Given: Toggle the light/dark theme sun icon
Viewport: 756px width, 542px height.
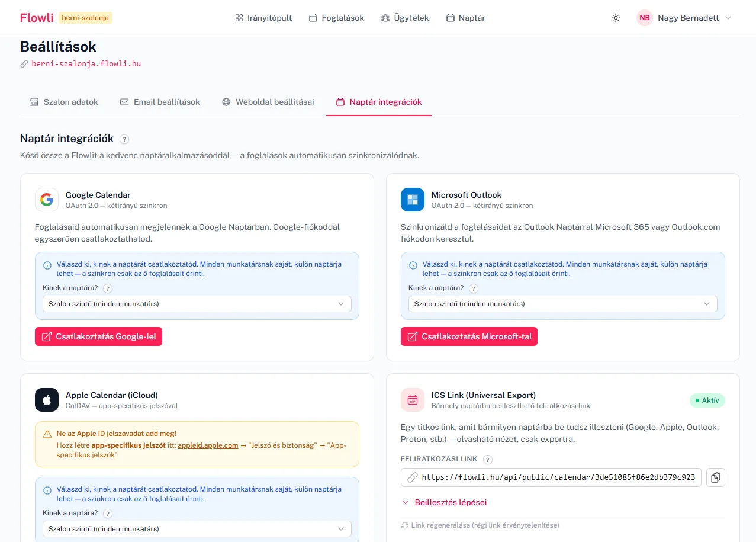Looking at the screenshot, I should coord(616,18).
